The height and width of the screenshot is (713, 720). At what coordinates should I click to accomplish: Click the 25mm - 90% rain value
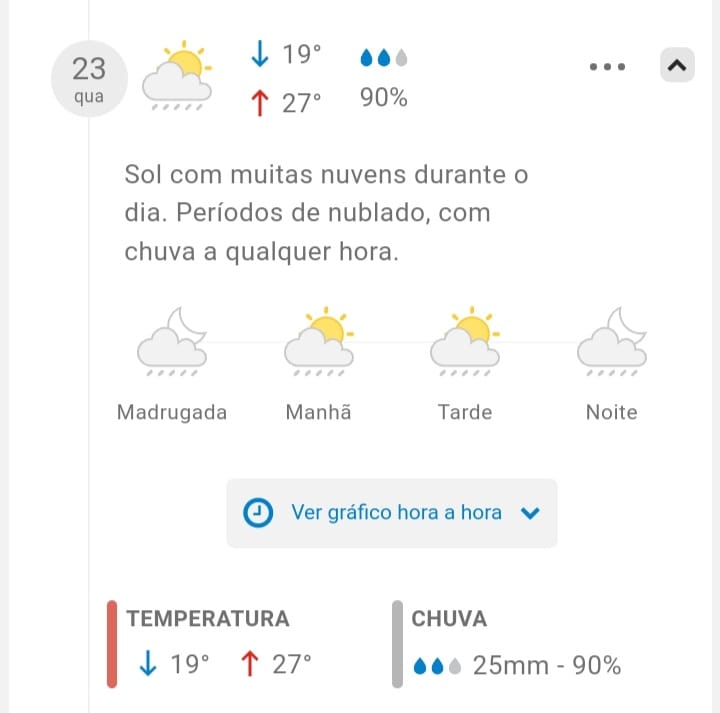pyautogui.click(x=547, y=665)
